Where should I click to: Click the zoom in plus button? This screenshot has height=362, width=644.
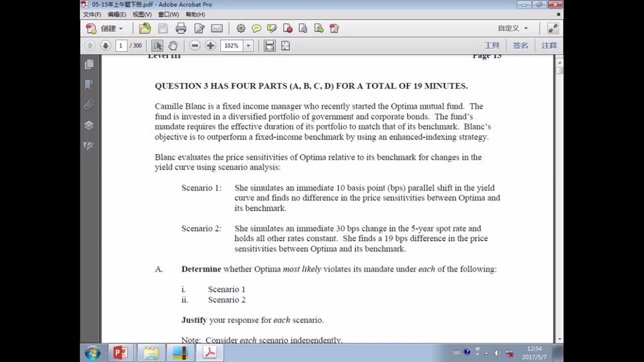[x=210, y=46]
